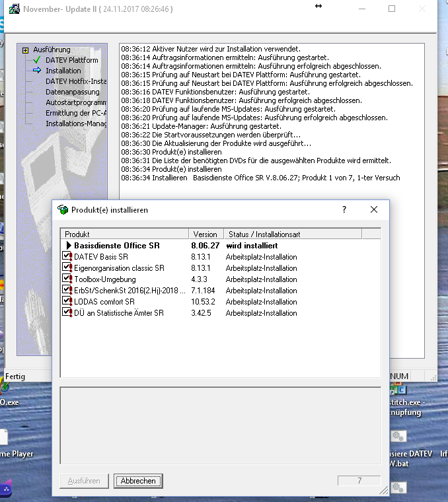
Task: Select Ermittlung der PC tree entry
Action: tap(76, 113)
